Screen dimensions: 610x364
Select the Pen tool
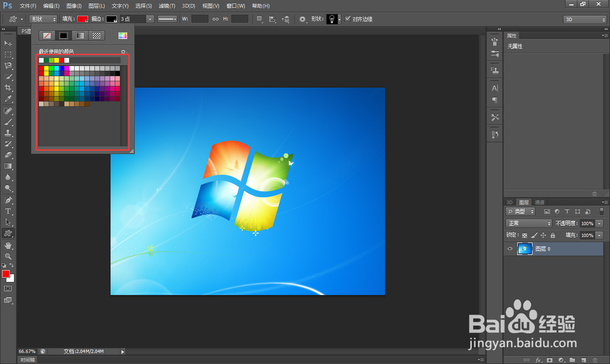[x=8, y=200]
